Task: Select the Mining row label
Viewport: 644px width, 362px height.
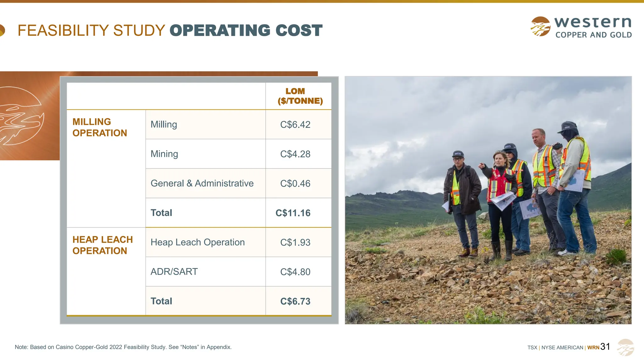Action: [x=164, y=154]
